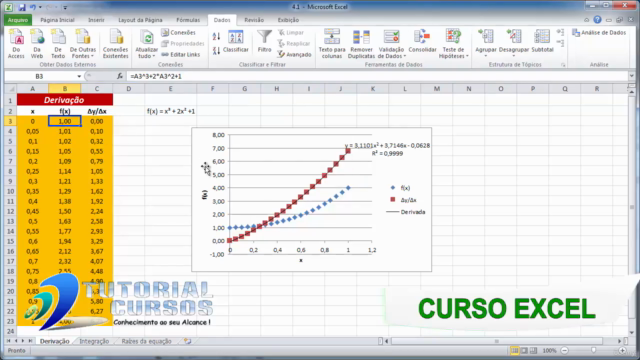
Task: Select the Derivação title cell
Action: 64,100
